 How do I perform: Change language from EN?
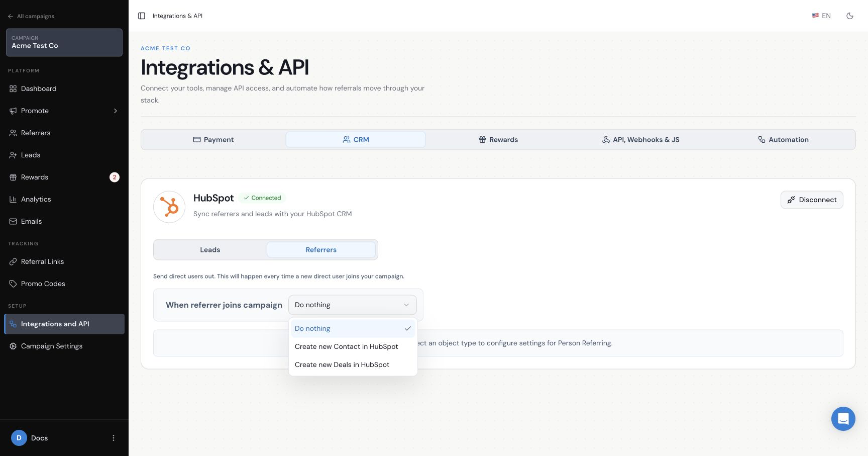coord(821,16)
